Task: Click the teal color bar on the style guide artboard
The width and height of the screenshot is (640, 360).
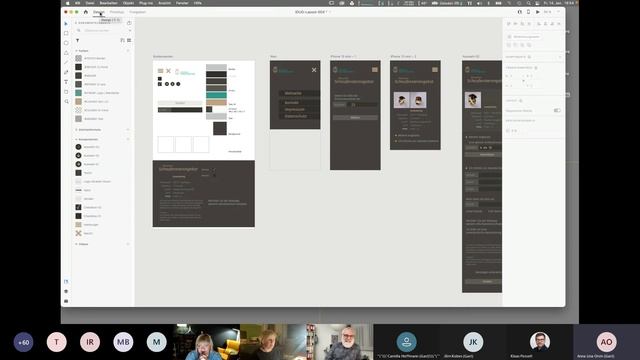Action: (x=216, y=95)
